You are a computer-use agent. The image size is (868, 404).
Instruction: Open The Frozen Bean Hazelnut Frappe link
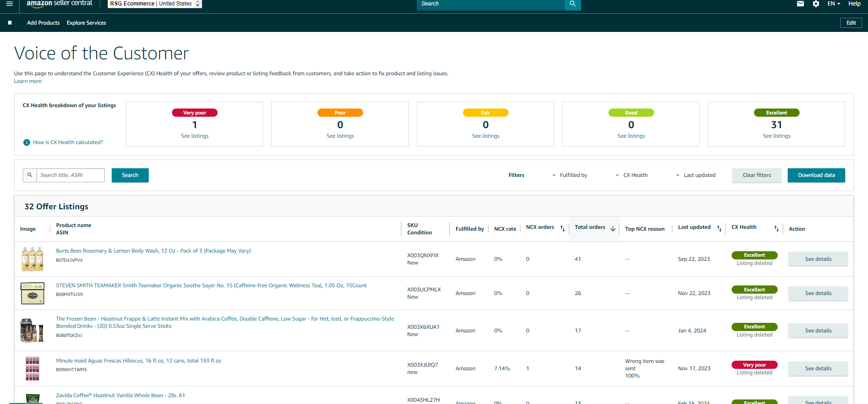tap(225, 322)
